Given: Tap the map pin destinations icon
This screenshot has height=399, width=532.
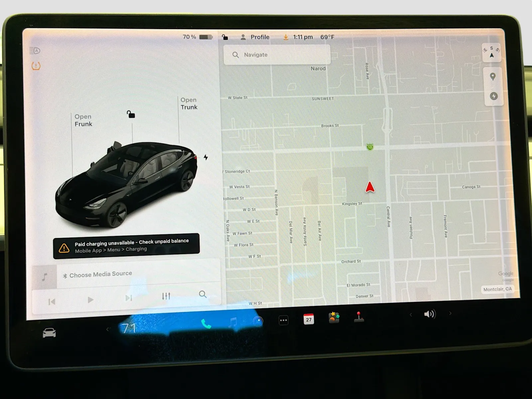Looking at the screenshot, I should 493,76.
